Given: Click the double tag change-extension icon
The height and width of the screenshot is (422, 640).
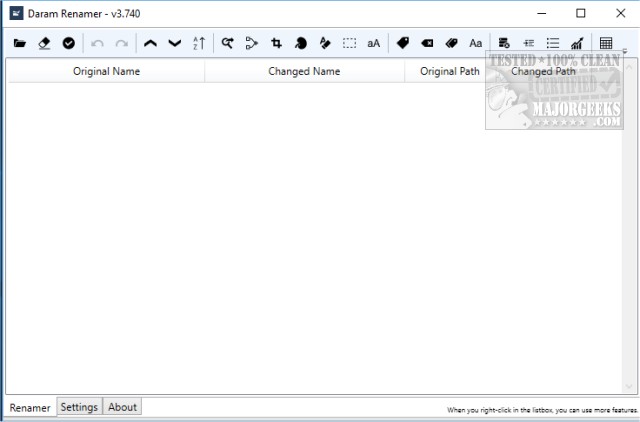Looking at the screenshot, I should (451, 43).
